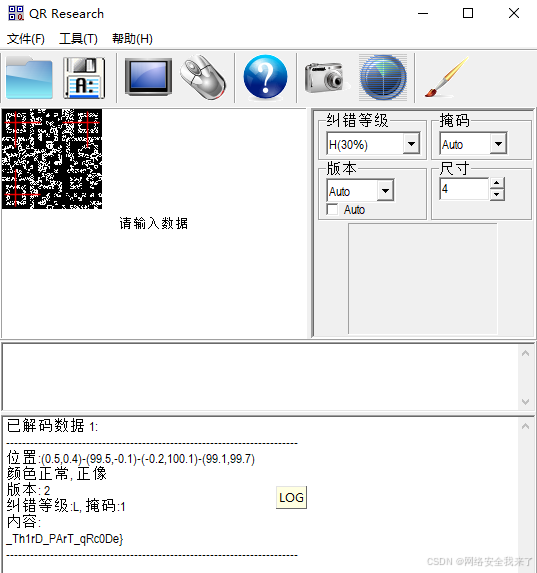The height and width of the screenshot is (573, 537).
Task: Capture from screen using monitor icon
Action: click(148, 77)
